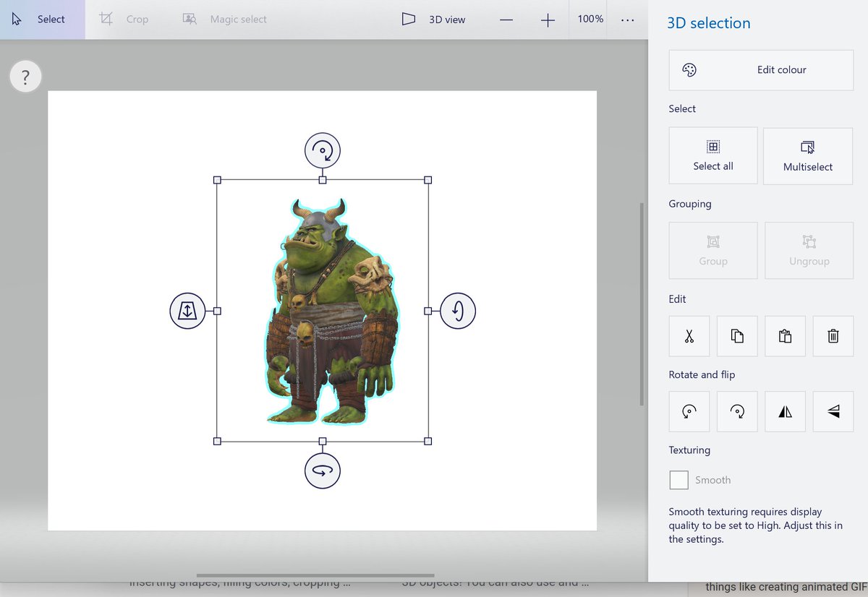Cut selection with scissors icon
The height and width of the screenshot is (597, 868).
click(x=689, y=336)
